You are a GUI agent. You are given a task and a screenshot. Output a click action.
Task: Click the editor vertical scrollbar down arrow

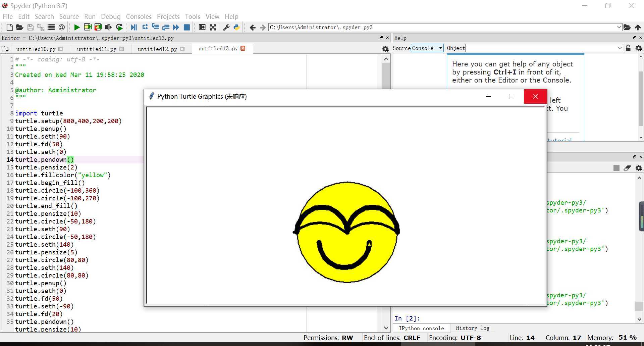[x=386, y=328]
